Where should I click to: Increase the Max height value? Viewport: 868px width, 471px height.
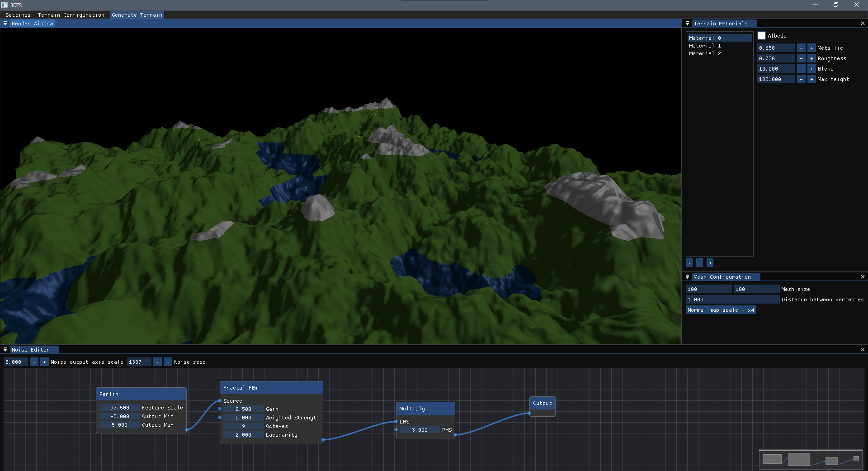click(811, 79)
